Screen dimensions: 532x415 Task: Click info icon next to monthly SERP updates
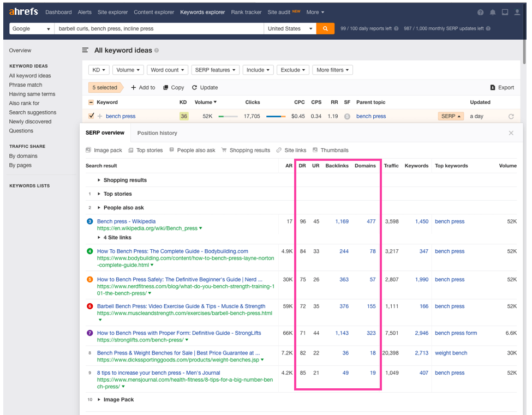click(488, 28)
